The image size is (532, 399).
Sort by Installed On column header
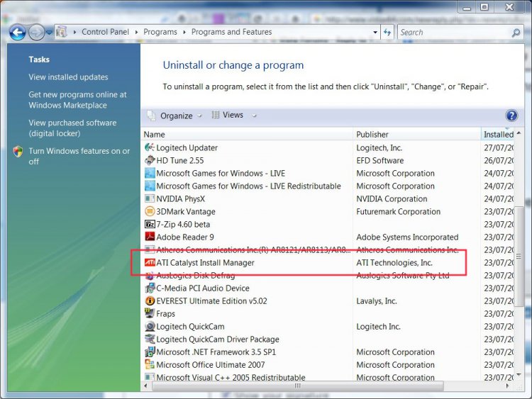[x=498, y=134]
